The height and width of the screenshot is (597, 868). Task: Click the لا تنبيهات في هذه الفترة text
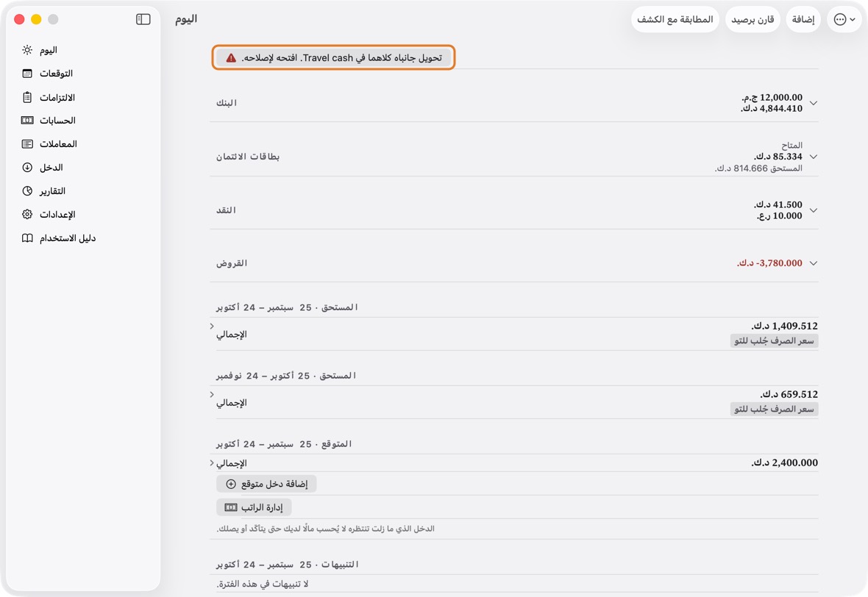tap(263, 584)
